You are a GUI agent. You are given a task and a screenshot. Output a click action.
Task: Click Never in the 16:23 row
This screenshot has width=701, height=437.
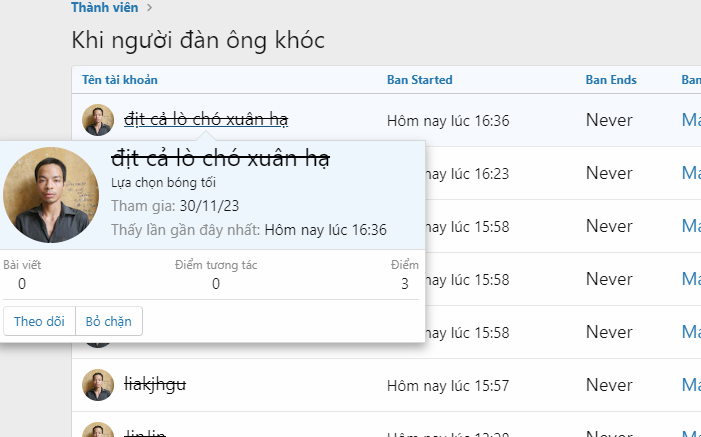tap(609, 173)
